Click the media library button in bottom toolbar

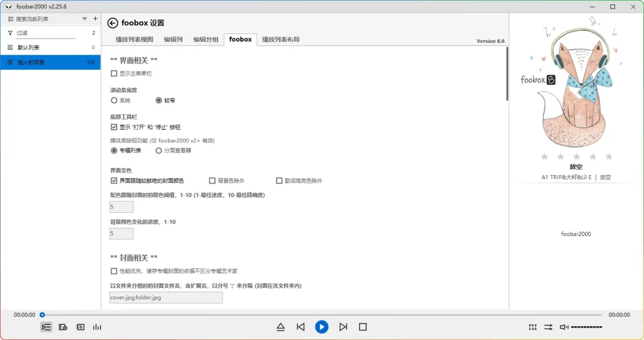[63, 327]
